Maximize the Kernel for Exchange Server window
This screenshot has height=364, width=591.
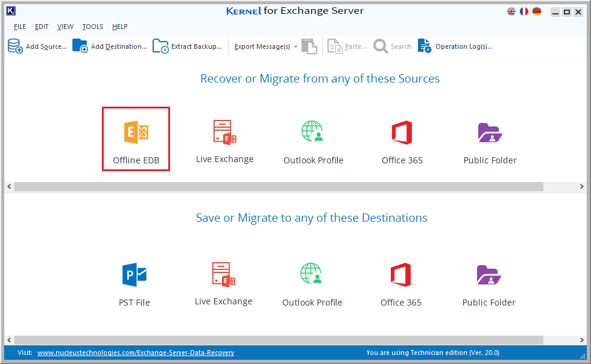pyautogui.click(x=566, y=12)
